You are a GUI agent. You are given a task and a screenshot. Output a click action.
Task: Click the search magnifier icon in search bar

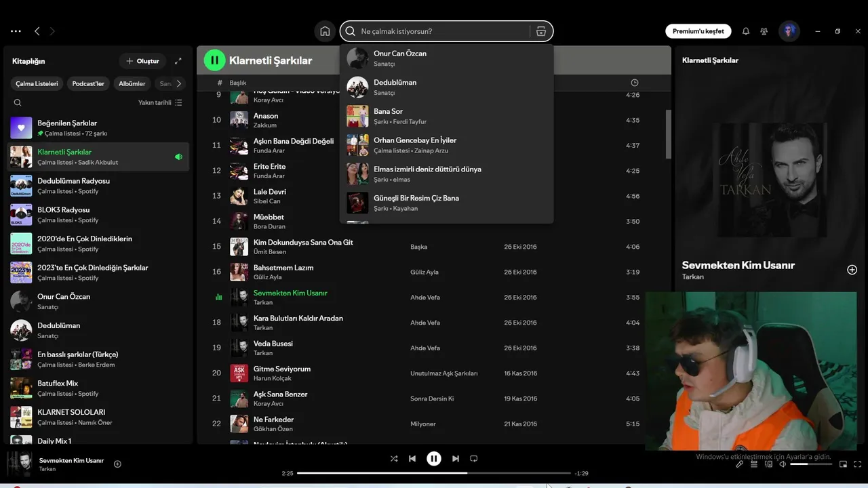coord(351,31)
